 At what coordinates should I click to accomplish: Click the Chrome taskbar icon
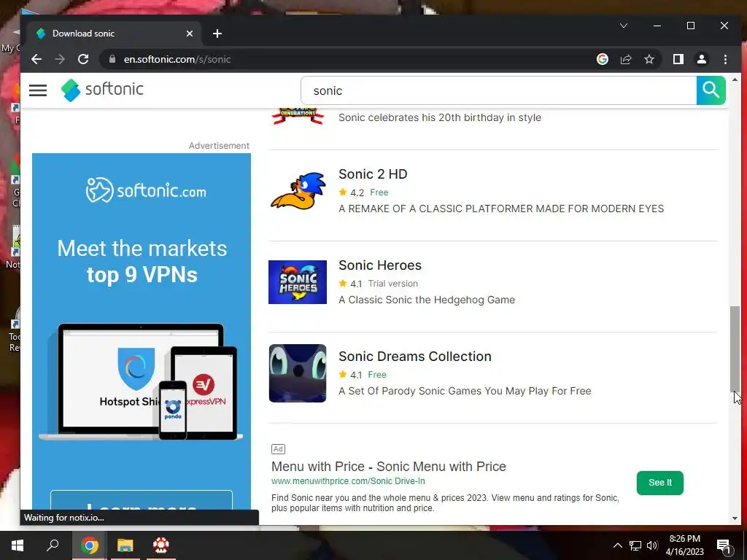[x=89, y=545]
